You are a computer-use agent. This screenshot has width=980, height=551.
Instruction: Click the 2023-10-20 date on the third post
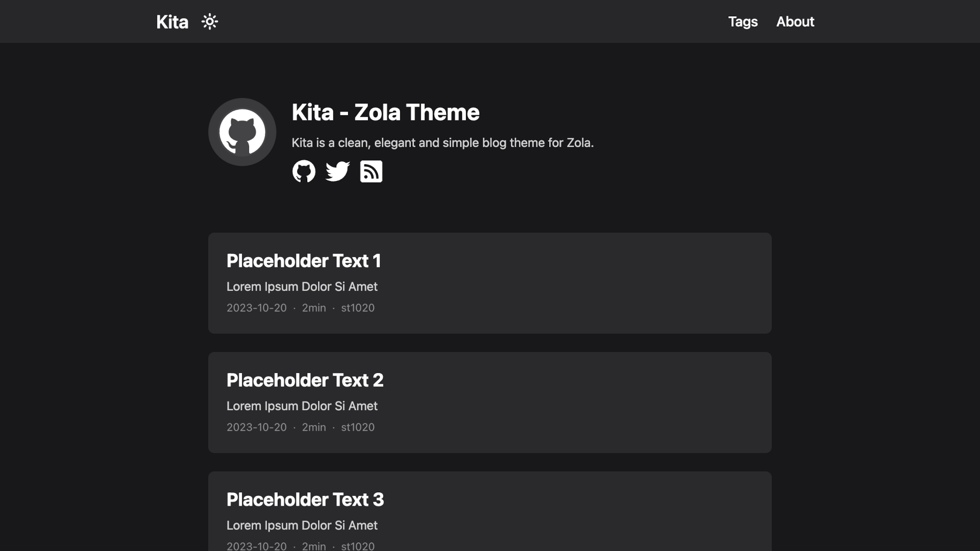256,545
